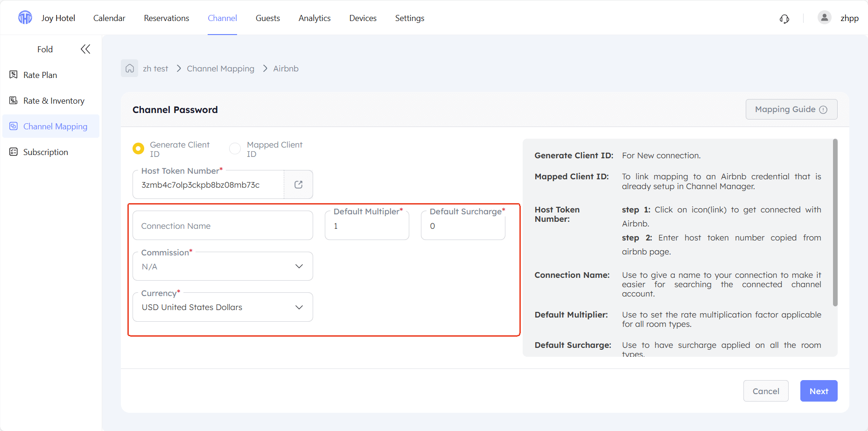868x431 pixels.
Task: Open the headset support icon
Action: pos(784,19)
